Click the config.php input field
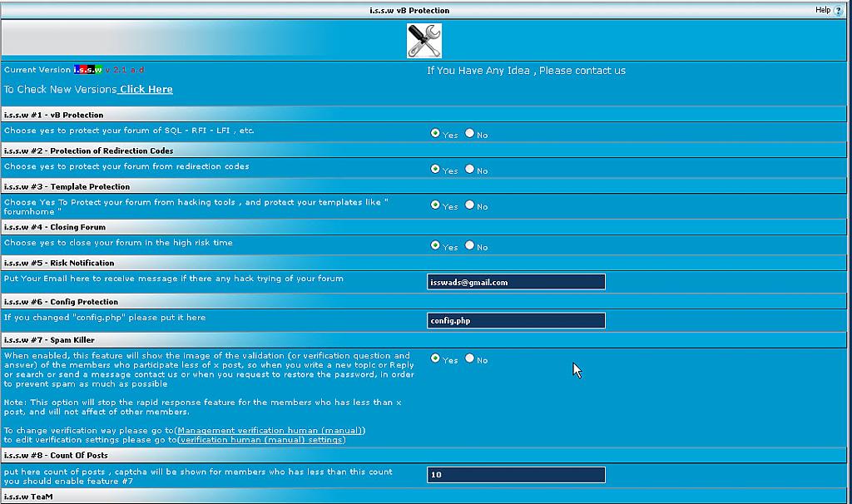852x504 pixels. (516, 320)
